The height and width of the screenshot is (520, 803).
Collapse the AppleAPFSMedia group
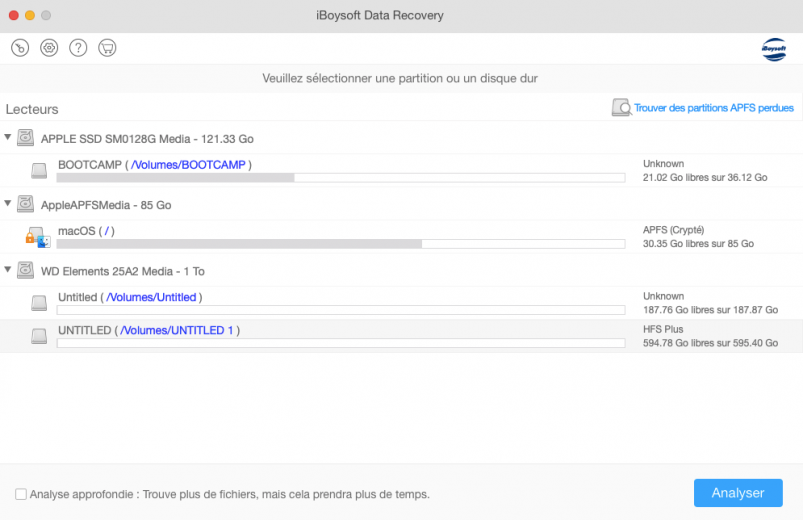(x=8, y=203)
